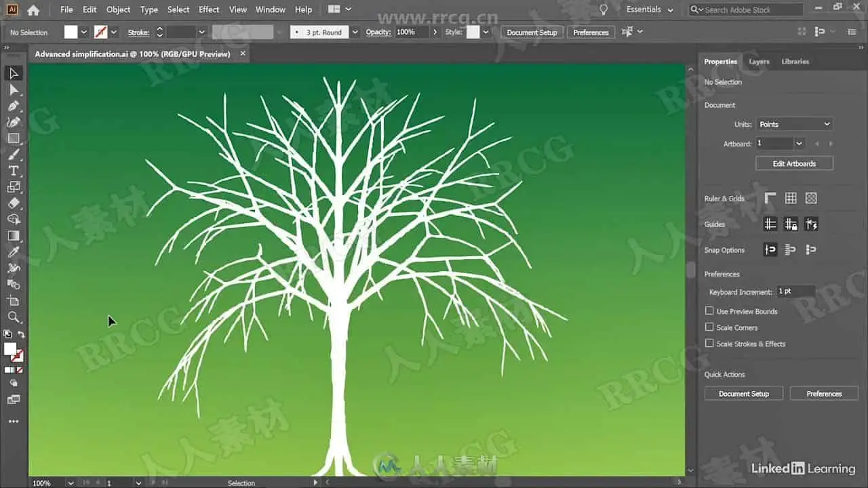Click the white Fill swatch in control bar
The image size is (868, 488).
coord(71,32)
